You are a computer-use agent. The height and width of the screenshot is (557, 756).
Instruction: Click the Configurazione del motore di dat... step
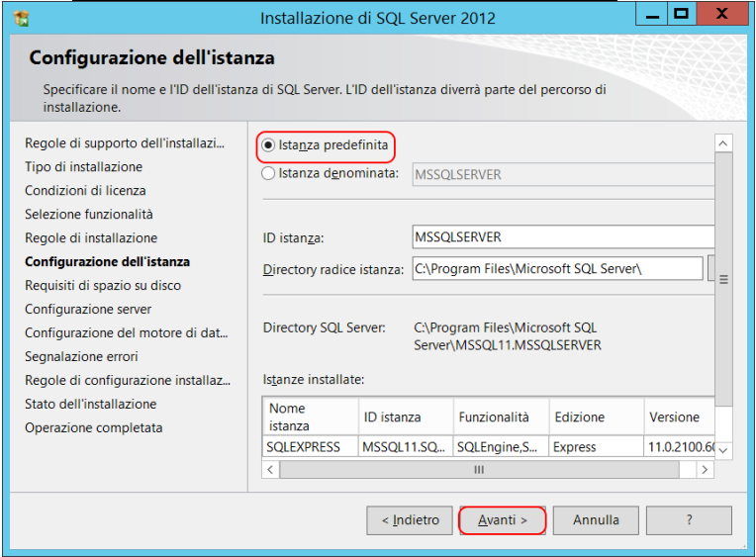127,332
